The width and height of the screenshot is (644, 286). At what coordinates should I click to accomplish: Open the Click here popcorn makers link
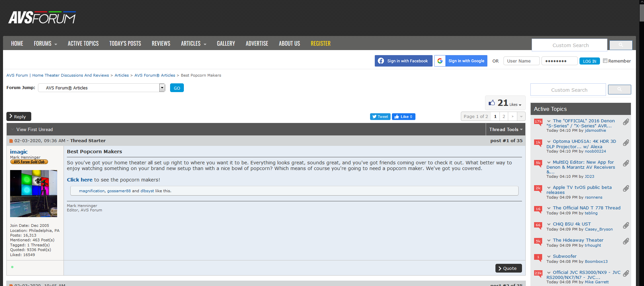80,180
